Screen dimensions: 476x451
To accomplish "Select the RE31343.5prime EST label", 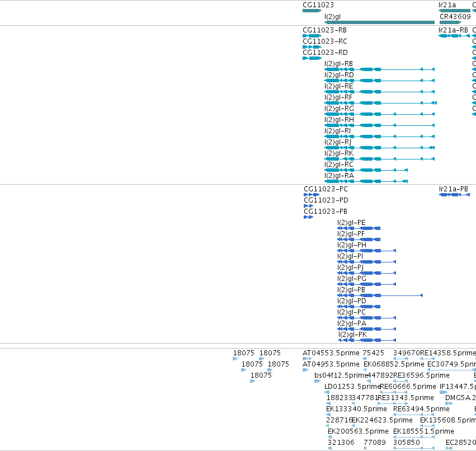I will pos(406,398).
